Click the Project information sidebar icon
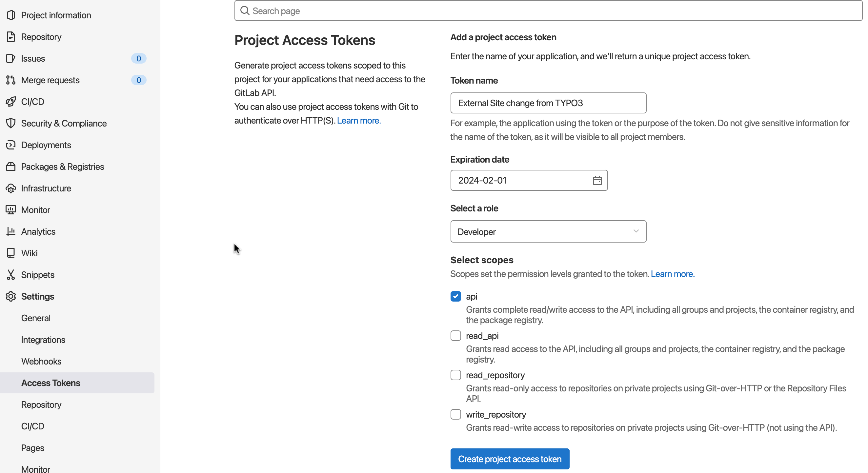 (11, 15)
